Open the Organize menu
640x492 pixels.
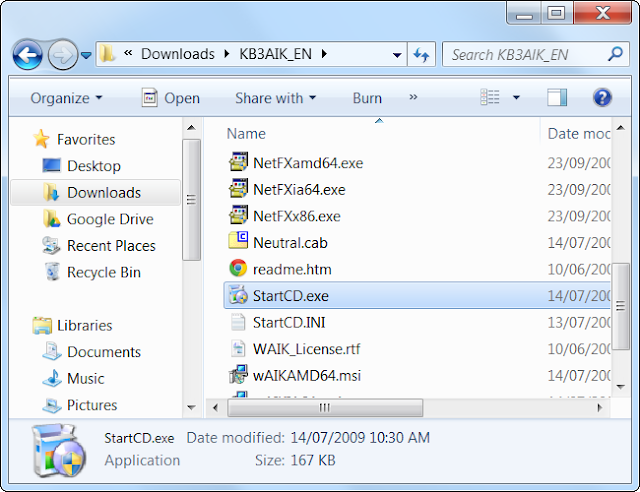[66, 98]
